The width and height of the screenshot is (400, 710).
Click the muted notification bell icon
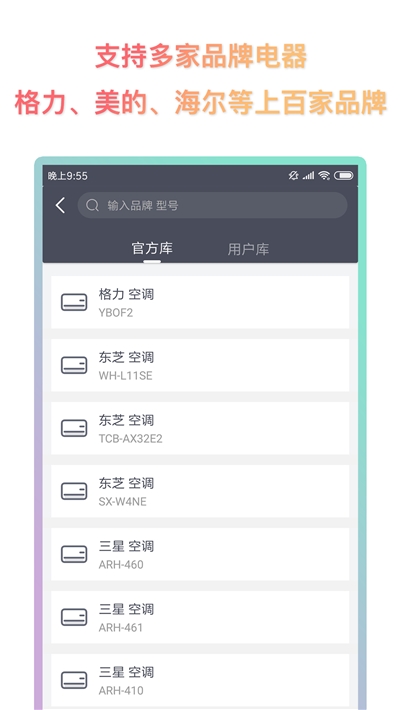[x=294, y=176]
